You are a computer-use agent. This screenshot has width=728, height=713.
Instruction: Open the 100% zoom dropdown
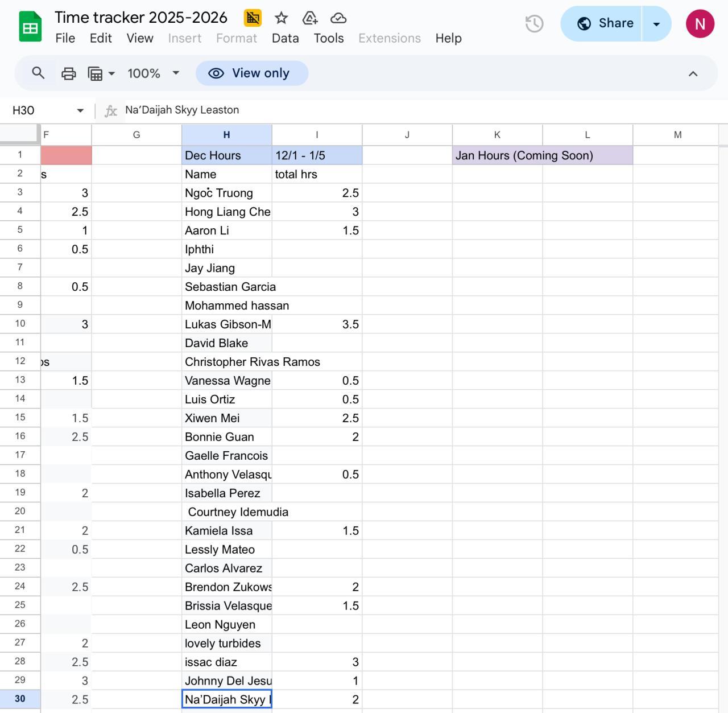(x=153, y=73)
